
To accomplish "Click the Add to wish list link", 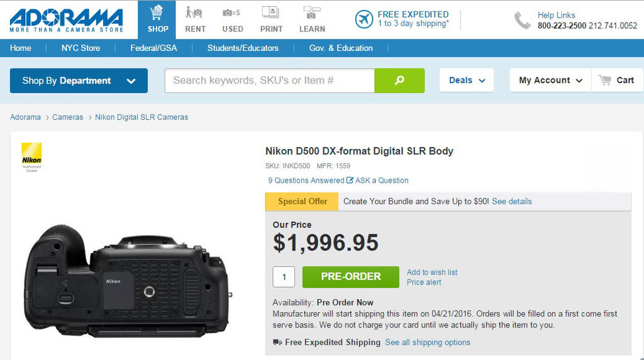I will 432,272.
